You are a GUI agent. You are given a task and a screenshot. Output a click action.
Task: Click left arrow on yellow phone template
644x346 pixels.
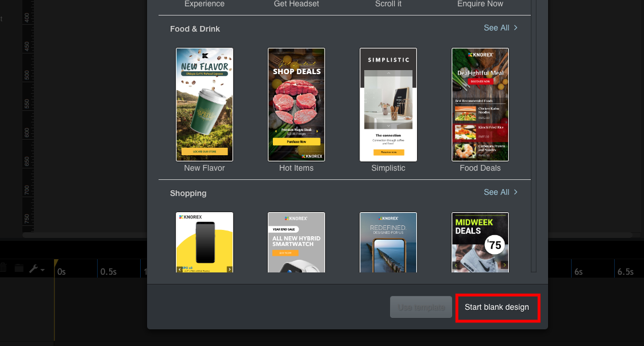180,268
